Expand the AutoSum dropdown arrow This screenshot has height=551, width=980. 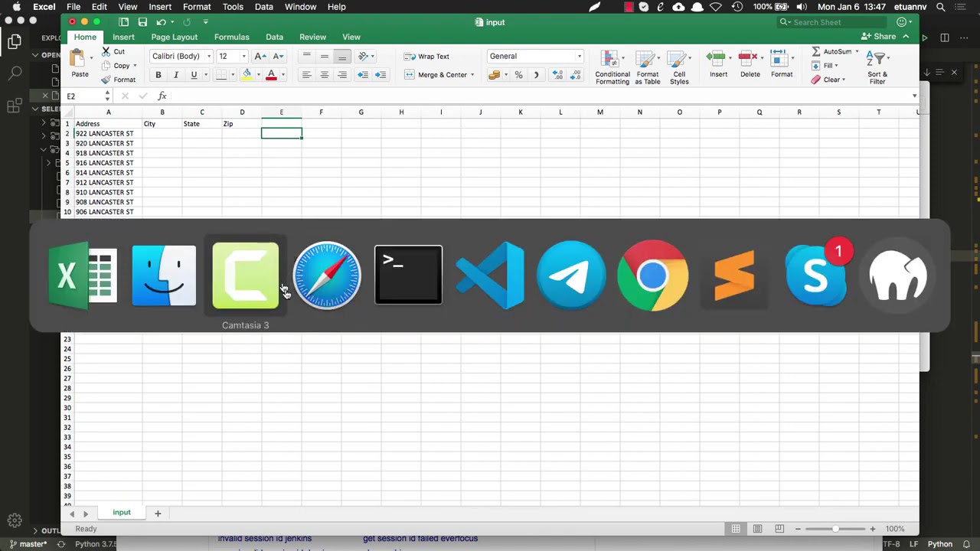857,51
